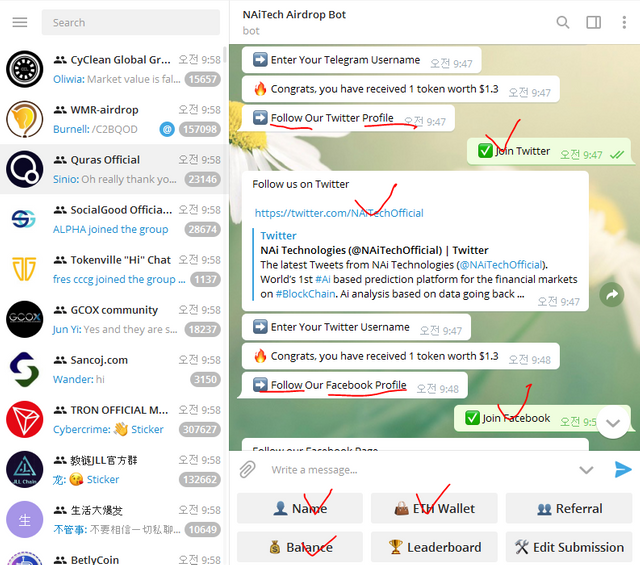Click the Follow Our Facebook Profile message
This screenshot has height=565, width=640.
[x=355, y=385]
